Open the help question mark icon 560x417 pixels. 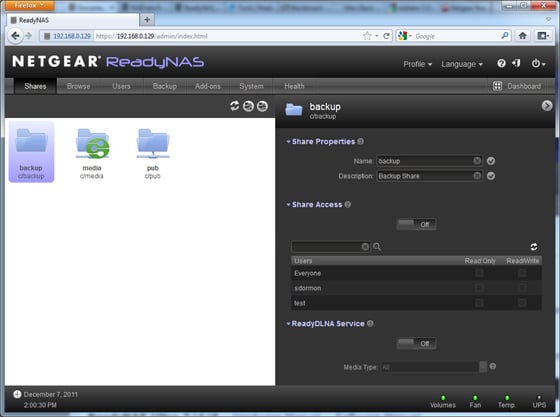(x=501, y=64)
